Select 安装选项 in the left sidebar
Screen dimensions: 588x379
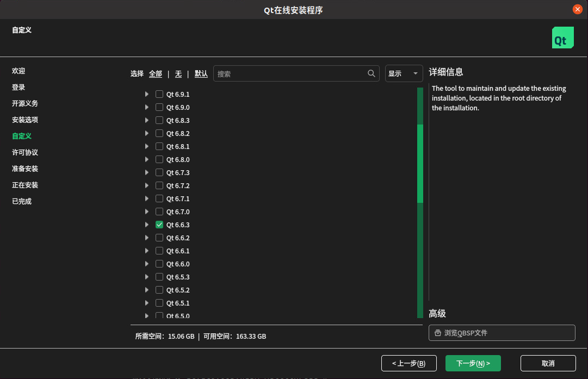tap(24, 120)
